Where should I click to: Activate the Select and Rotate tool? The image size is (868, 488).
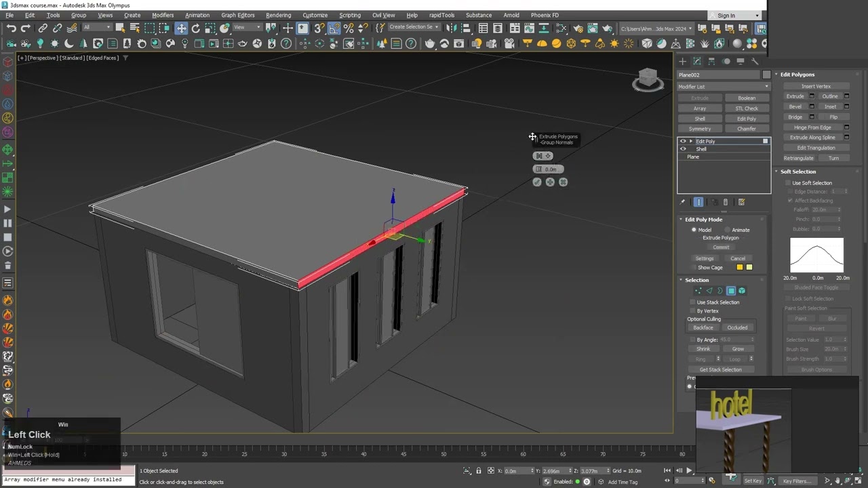196,28
